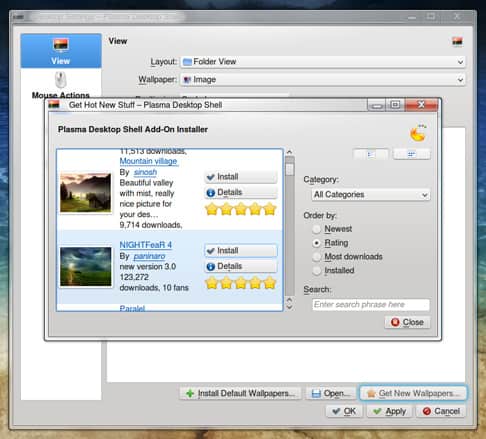Select the View sidebar item

pyautogui.click(x=61, y=51)
